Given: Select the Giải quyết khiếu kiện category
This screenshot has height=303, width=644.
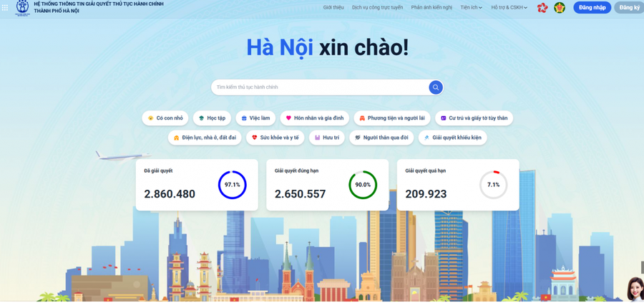Looking at the screenshot, I should pos(453,138).
